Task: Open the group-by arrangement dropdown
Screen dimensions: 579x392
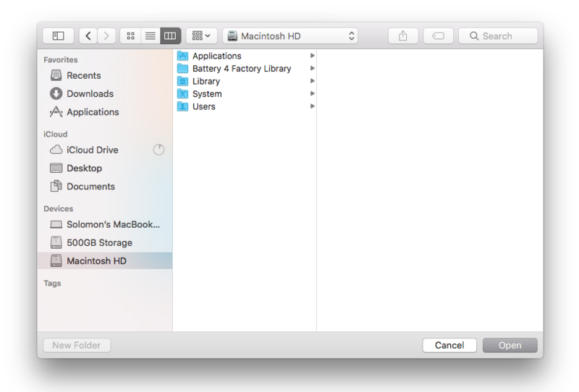Action: tap(201, 36)
